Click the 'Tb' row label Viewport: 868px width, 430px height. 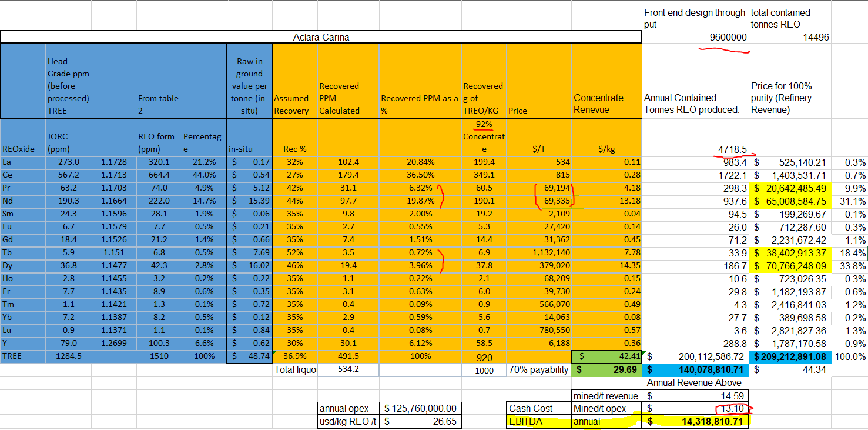23,252
